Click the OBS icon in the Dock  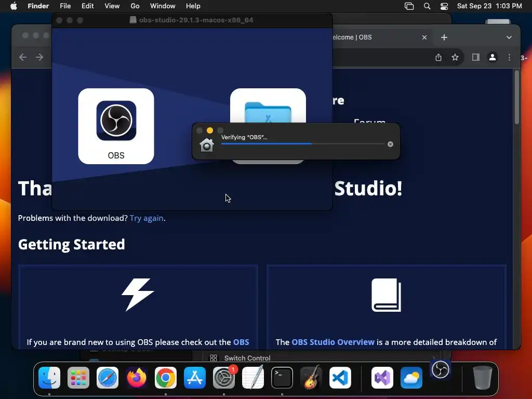441,370
